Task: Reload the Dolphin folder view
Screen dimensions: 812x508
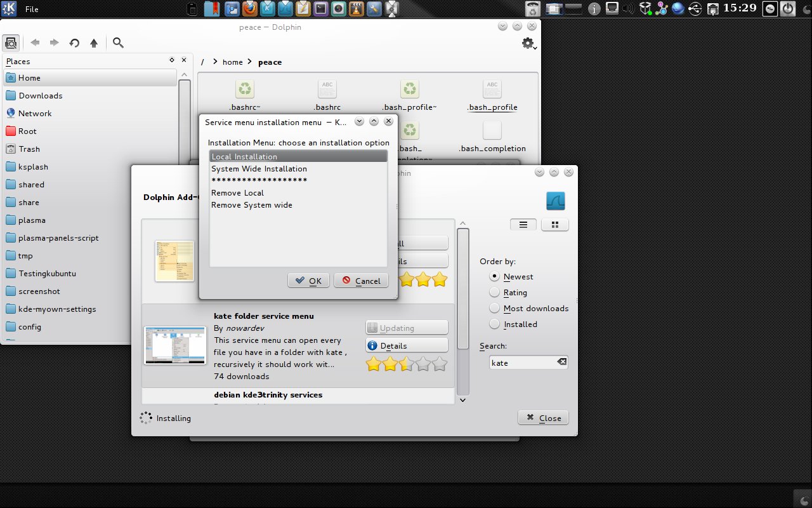Action: pos(74,43)
